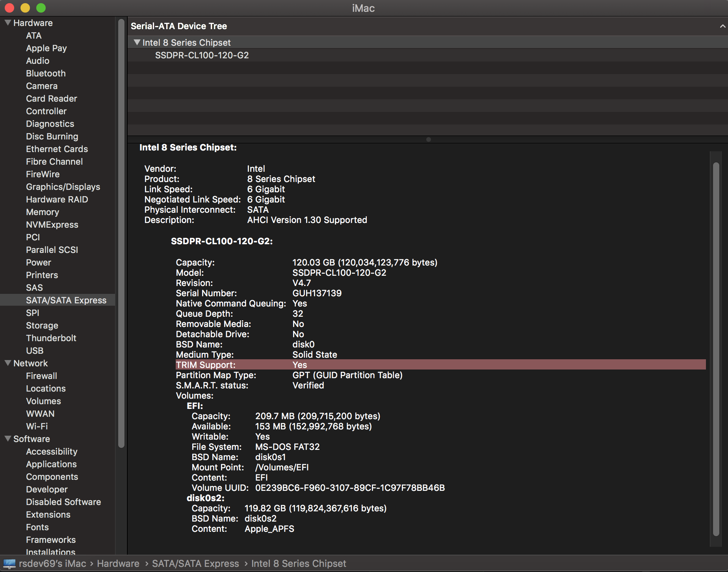Click the Serial-ATA Device Tree header
The height and width of the screenshot is (572, 728).
(179, 26)
